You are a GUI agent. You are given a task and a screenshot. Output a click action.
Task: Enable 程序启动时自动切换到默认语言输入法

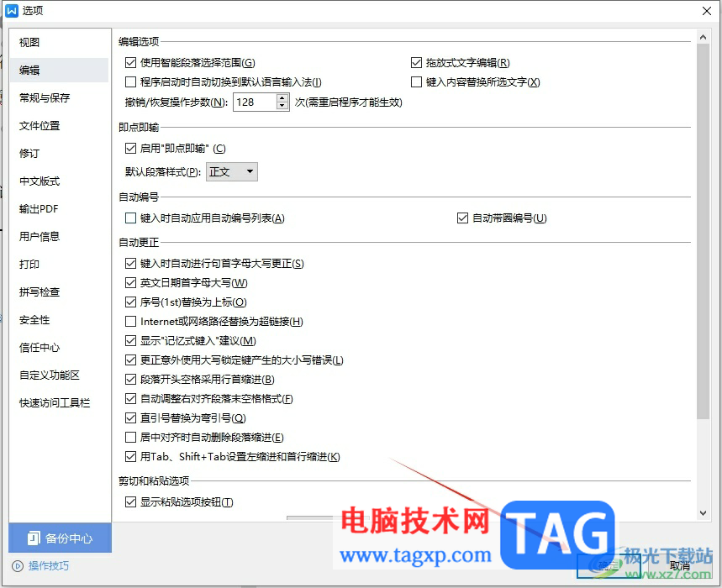[x=131, y=81]
